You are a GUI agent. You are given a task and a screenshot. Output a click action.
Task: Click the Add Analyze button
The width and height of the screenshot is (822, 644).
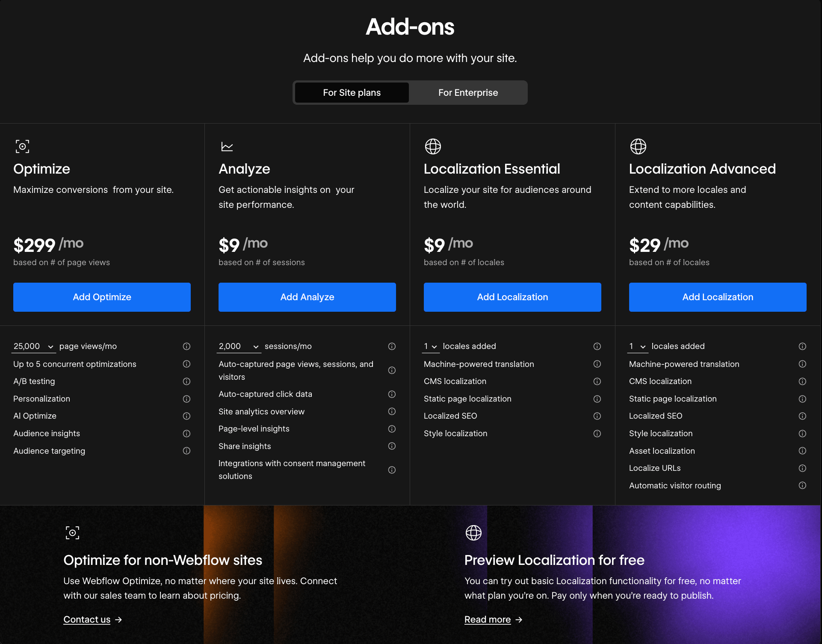click(x=307, y=297)
